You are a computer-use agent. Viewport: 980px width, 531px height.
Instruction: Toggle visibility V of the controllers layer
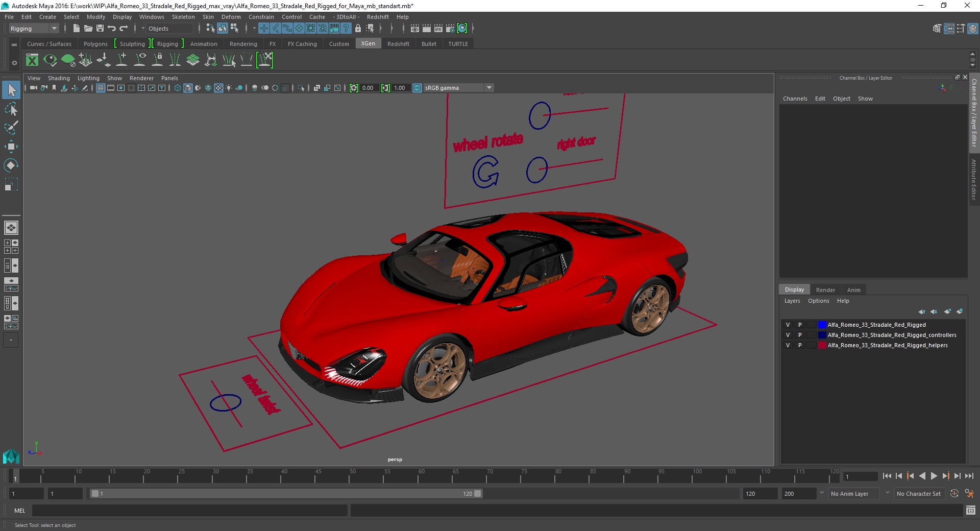coord(788,335)
